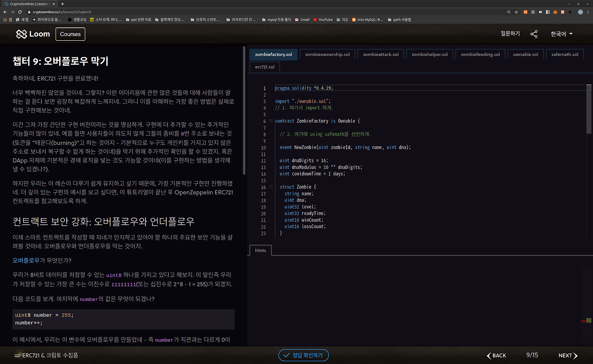Open the zombiehelper.sol tab
The height and width of the screenshot is (364, 593).
tap(430, 54)
